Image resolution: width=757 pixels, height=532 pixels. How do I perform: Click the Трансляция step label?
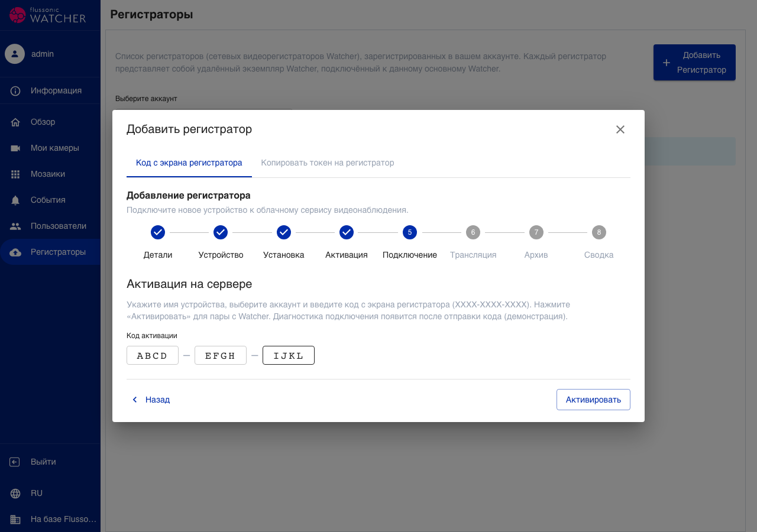(x=473, y=255)
